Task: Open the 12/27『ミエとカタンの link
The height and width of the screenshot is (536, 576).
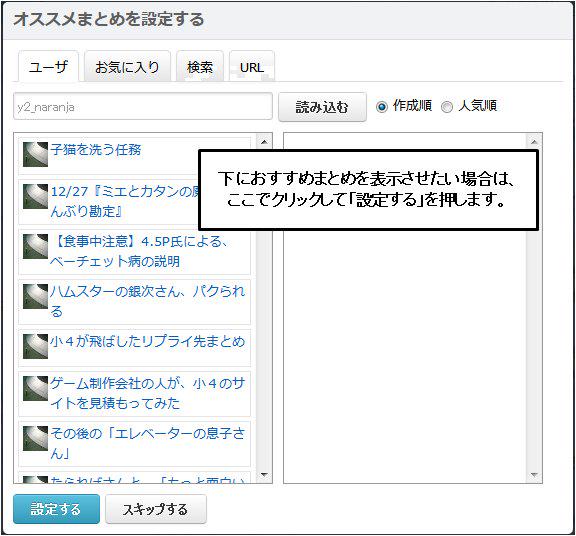Action: click(125, 201)
